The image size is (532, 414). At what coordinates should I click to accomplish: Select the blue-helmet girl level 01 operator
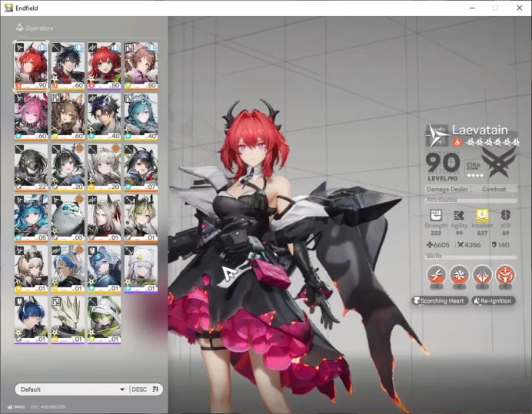(104, 269)
